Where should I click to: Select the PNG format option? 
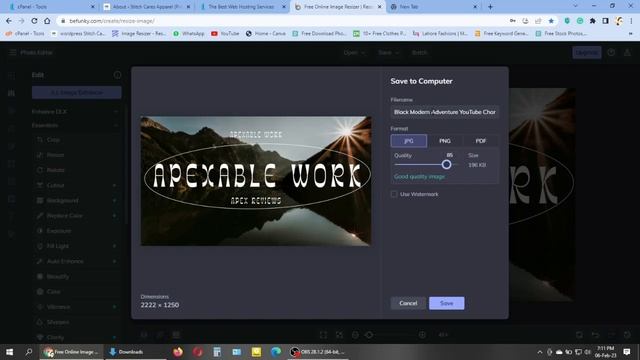click(445, 141)
